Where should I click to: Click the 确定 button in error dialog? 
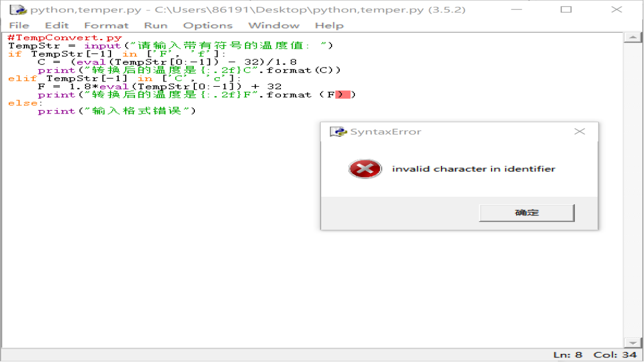tap(526, 213)
